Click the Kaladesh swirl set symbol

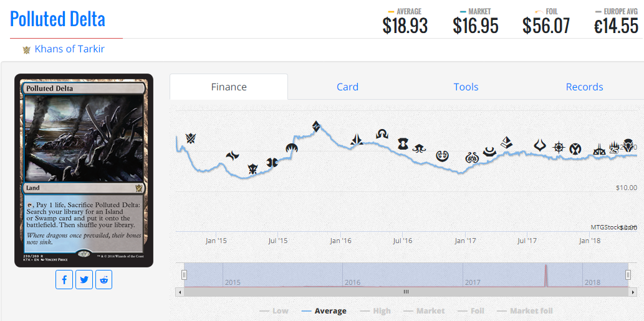tap(442, 156)
